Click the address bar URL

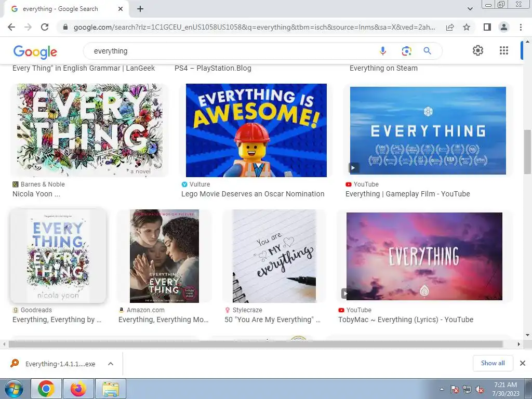255,27
